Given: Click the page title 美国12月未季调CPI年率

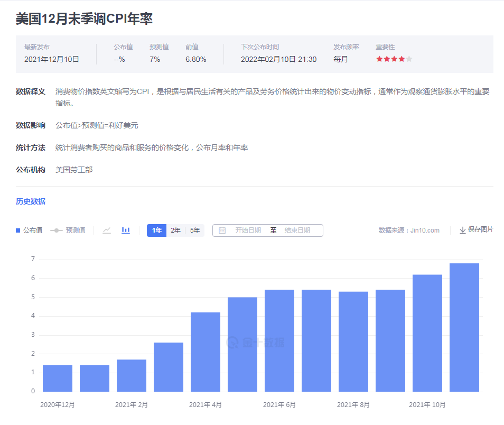Looking at the screenshot, I should (x=84, y=19).
